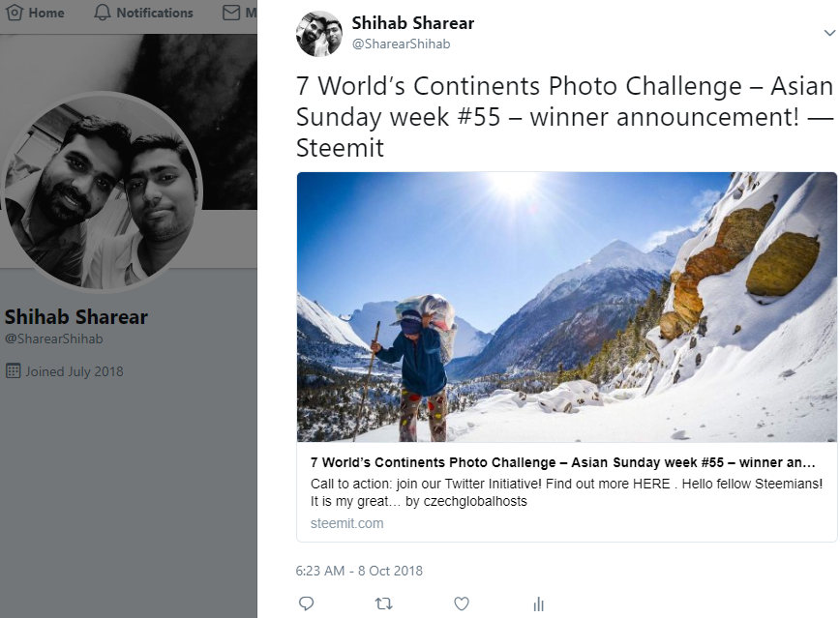Click the tweet timestamp 6:23 AM - 8 Oct 2018
This screenshot has height=618, width=840.
(359, 571)
